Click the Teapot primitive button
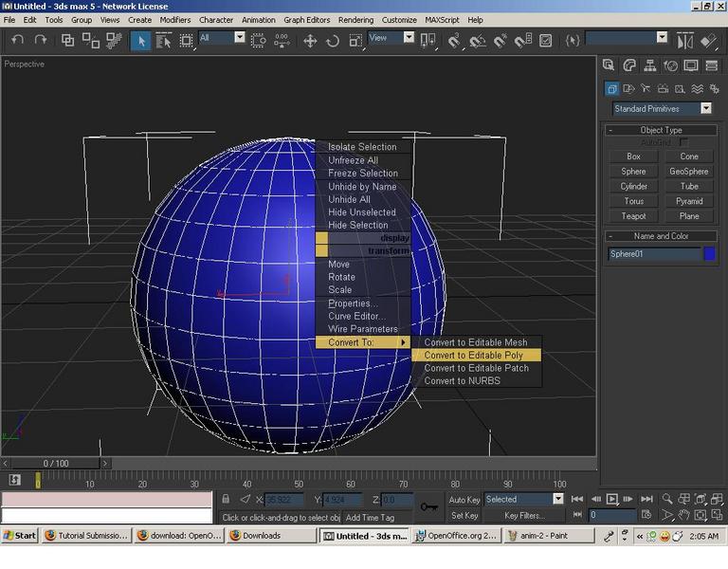 pyautogui.click(x=633, y=216)
